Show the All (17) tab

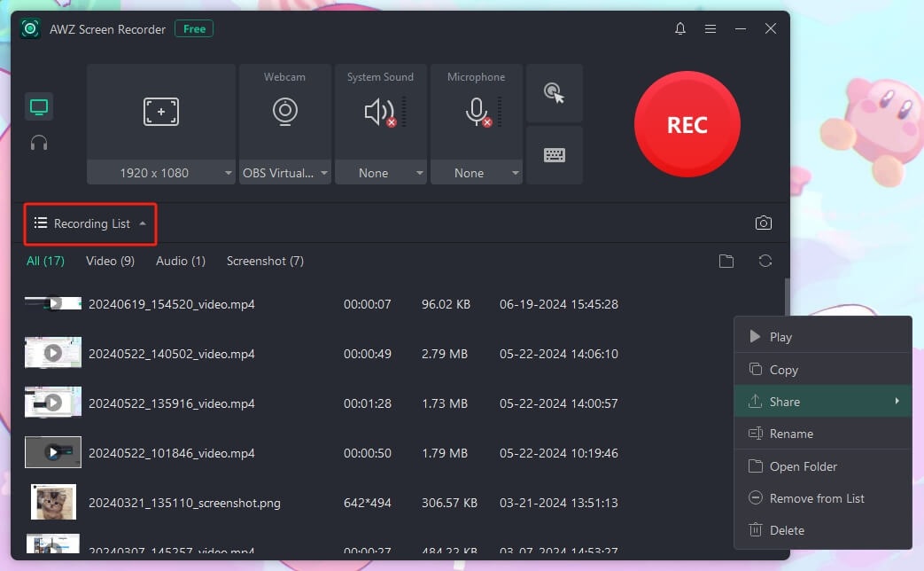pyautogui.click(x=45, y=261)
